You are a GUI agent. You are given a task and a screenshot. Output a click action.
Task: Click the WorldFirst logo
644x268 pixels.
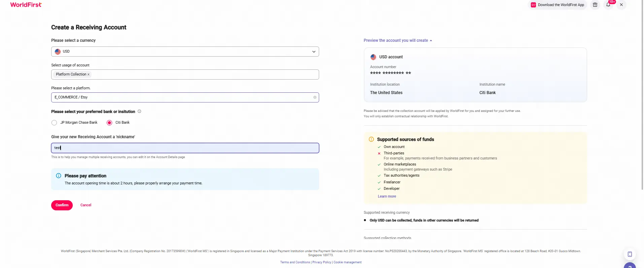click(x=26, y=5)
